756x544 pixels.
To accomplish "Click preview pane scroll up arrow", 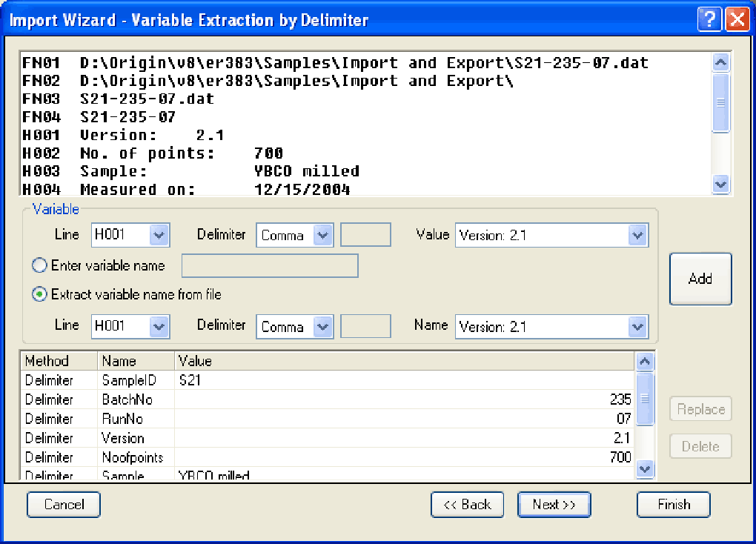I will click(x=721, y=62).
